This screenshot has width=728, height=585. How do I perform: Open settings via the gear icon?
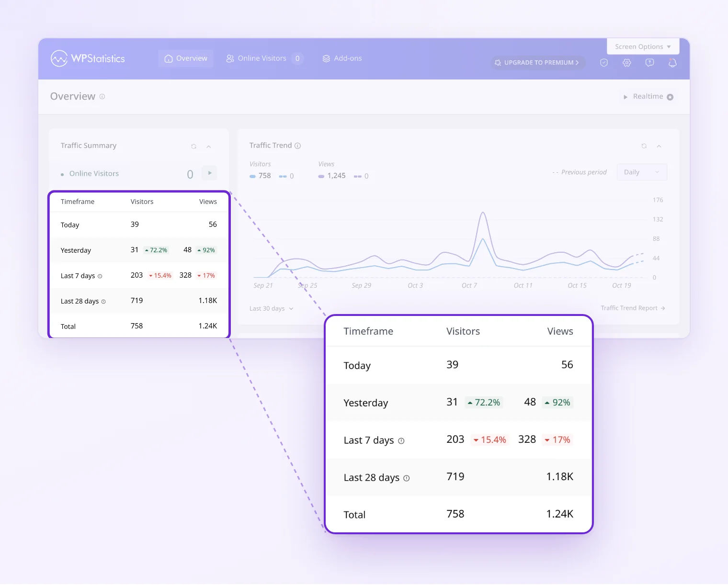point(627,63)
